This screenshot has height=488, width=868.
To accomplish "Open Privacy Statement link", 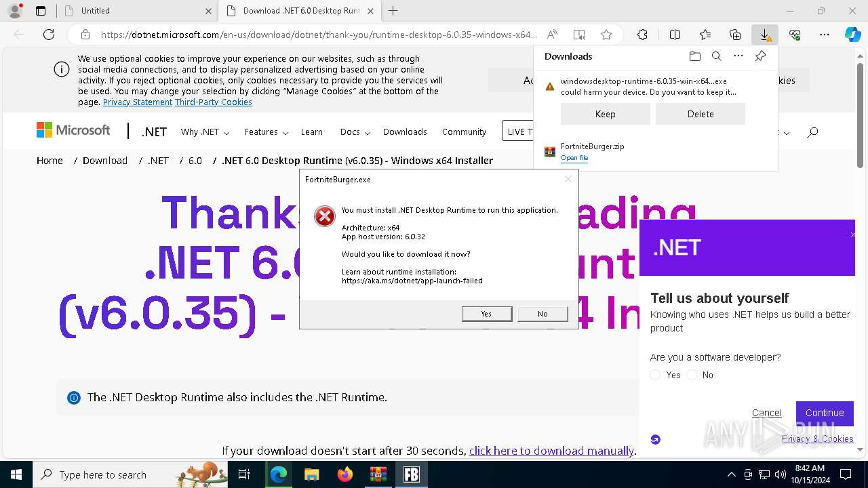I will pos(138,102).
